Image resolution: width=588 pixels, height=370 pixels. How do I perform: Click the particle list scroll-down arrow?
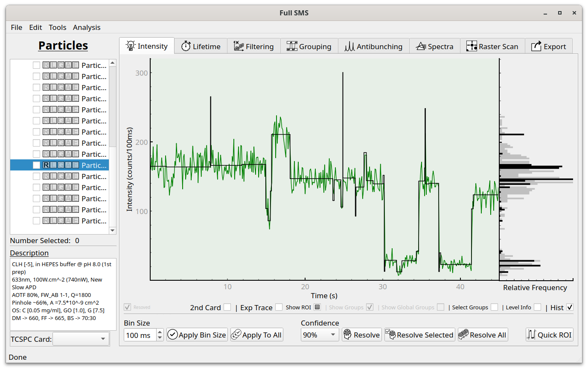[113, 231]
